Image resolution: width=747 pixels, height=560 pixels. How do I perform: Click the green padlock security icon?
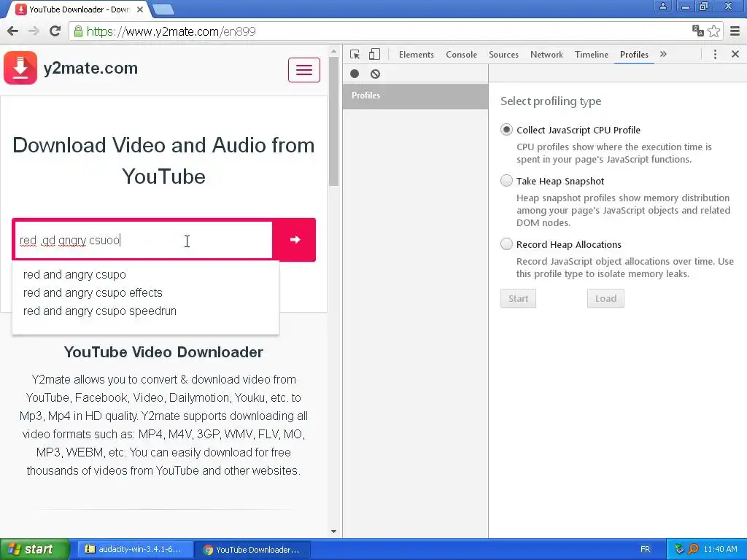[x=77, y=31]
